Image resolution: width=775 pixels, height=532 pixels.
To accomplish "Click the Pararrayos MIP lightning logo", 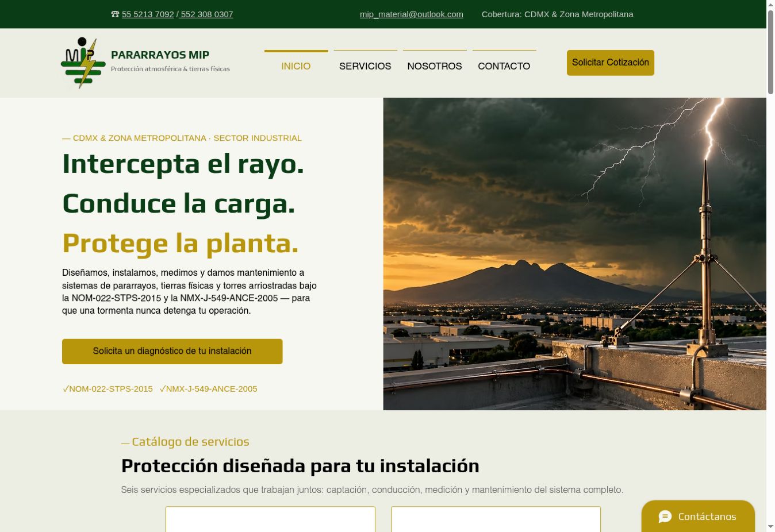I will [x=83, y=63].
